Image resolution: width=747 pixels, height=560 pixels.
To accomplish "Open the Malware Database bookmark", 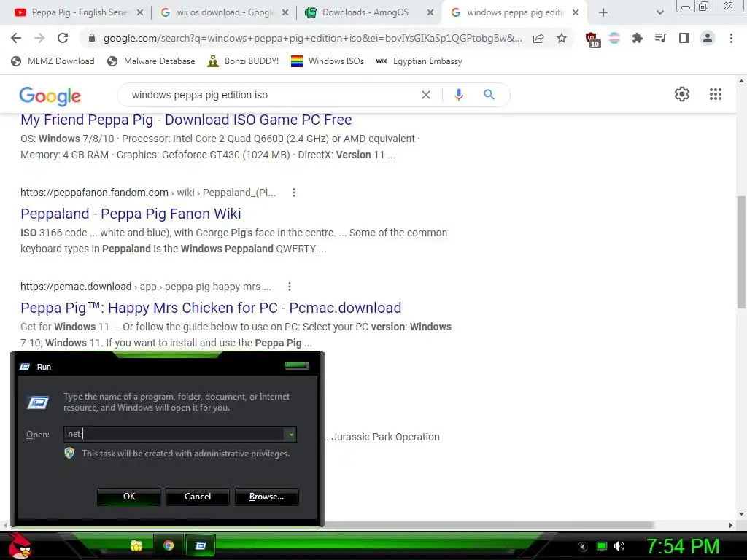I will (x=151, y=61).
